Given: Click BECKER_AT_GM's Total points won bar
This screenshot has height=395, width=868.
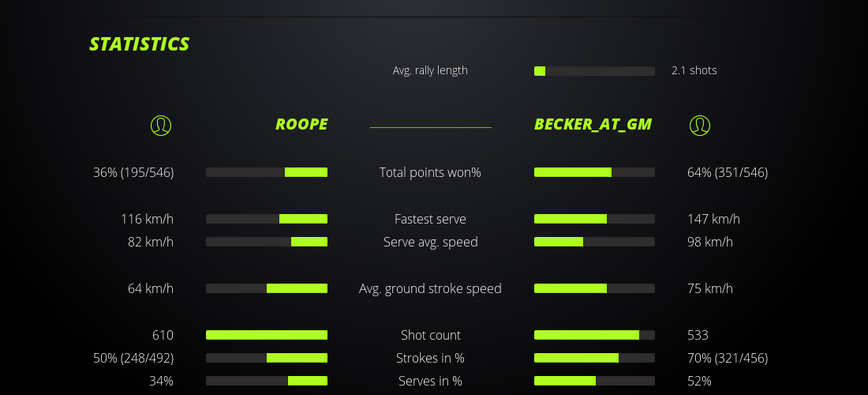Looking at the screenshot, I should click(x=594, y=172).
